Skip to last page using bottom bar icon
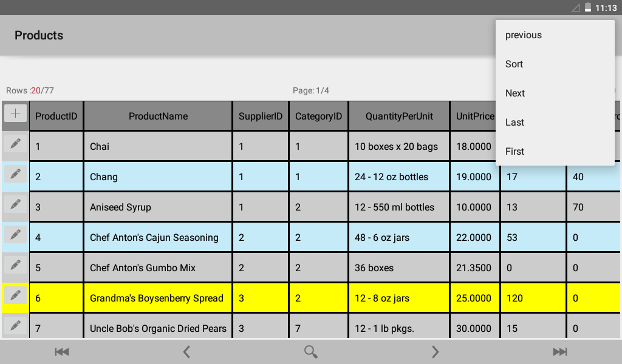The width and height of the screenshot is (622, 364). click(x=559, y=352)
